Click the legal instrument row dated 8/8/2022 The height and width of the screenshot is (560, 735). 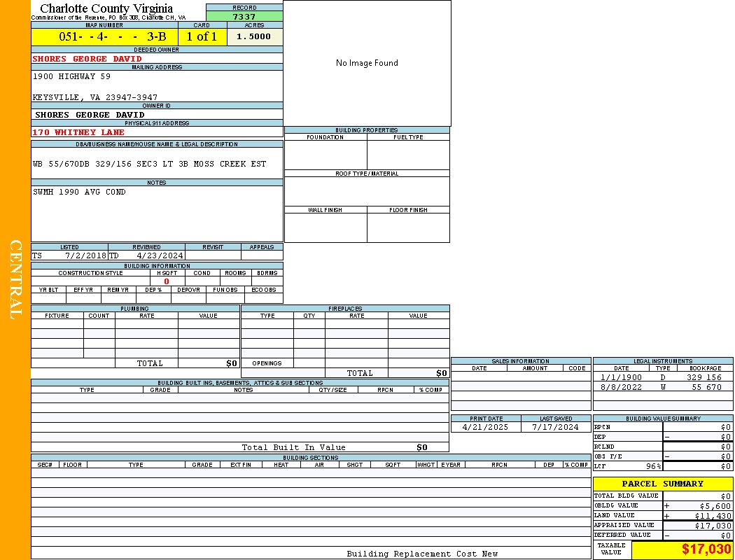pyautogui.click(x=662, y=387)
